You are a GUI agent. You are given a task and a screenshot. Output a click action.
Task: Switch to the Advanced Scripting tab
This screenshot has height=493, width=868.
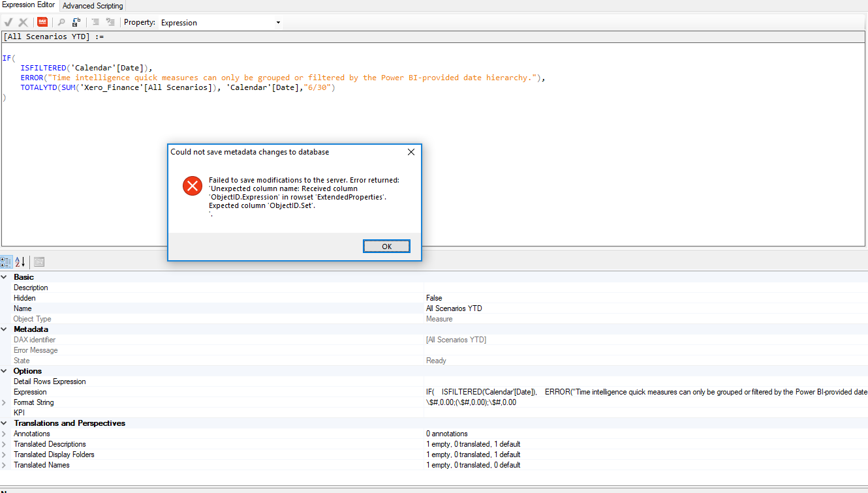pos(92,5)
